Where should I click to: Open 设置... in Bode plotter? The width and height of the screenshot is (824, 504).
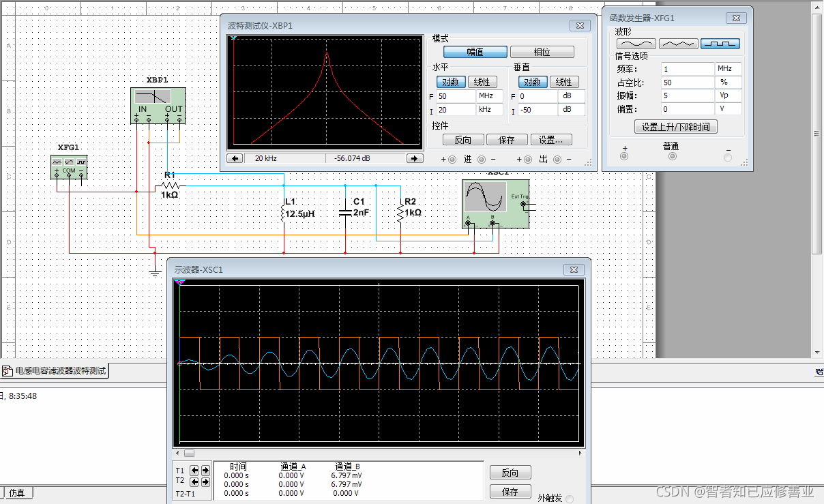(551, 140)
